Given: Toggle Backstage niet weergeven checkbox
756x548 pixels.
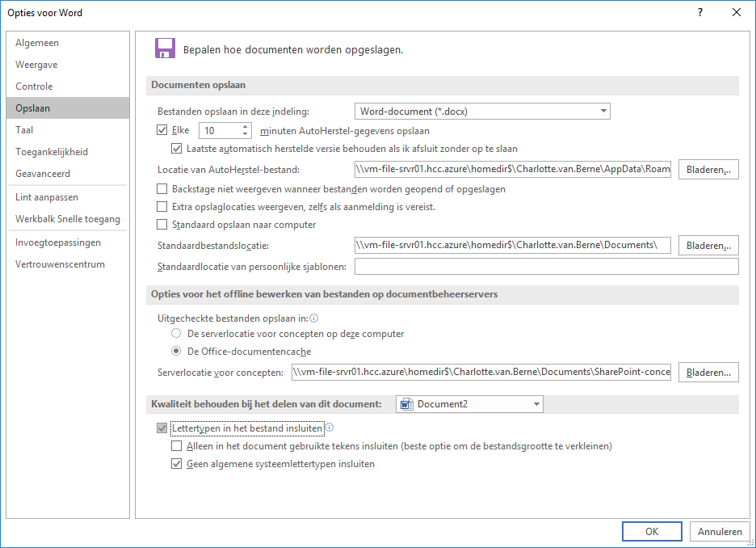Looking at the screenshot, I should click(162, 189).
